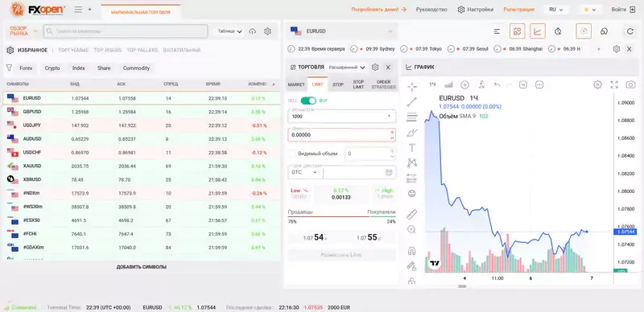Screen dimensions: 644x312
Task: Open the Таблица view dropdown
Action: 229,31
